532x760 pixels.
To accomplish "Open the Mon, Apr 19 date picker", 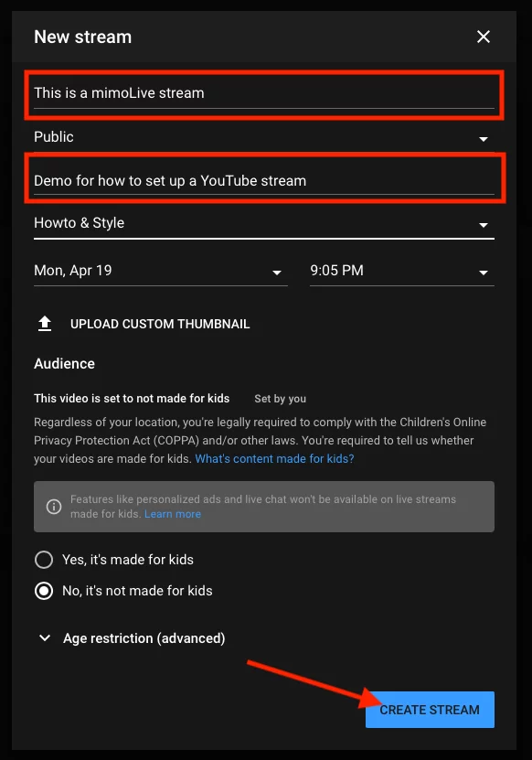I will tap(160, 271).
